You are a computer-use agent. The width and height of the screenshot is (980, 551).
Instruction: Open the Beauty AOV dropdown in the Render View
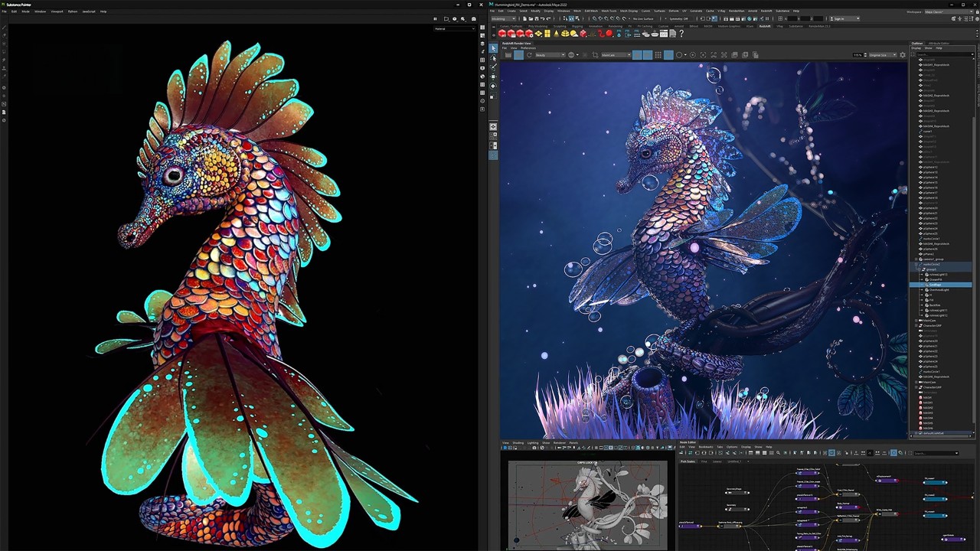[x=550, y=54]
